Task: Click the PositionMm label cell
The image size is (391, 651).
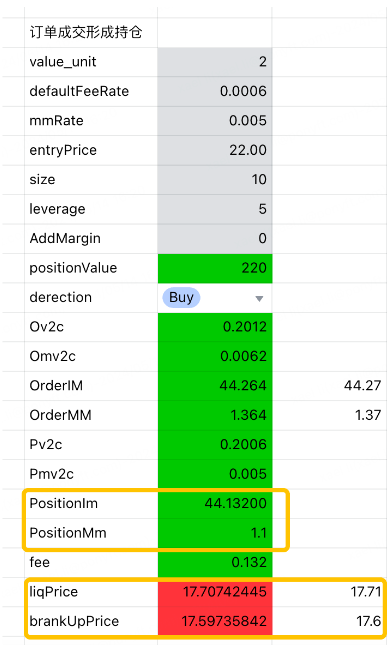Action: point(91,534)
